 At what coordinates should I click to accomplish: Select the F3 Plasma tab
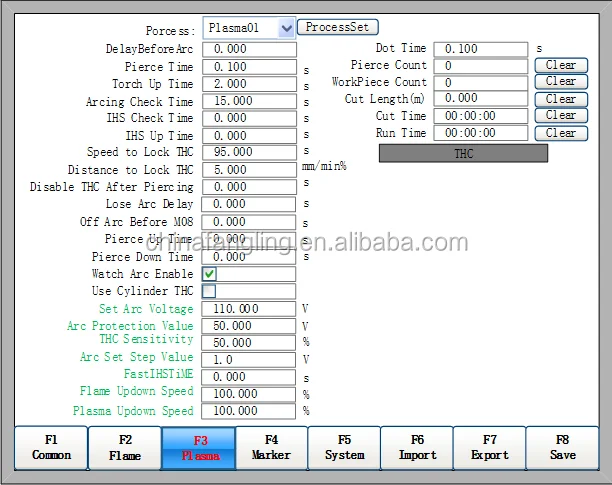coord(199,448)
